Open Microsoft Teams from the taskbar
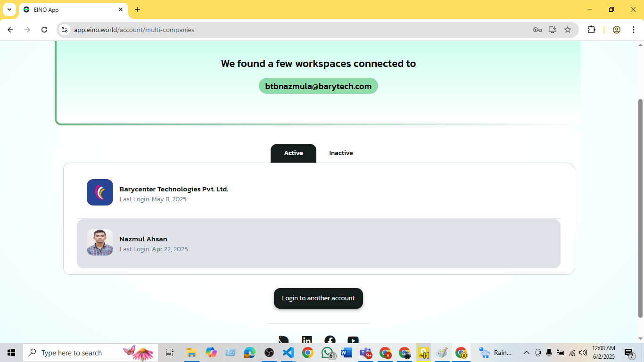Image resolution: width=644 pixels, height=362 pixels. 366,353
